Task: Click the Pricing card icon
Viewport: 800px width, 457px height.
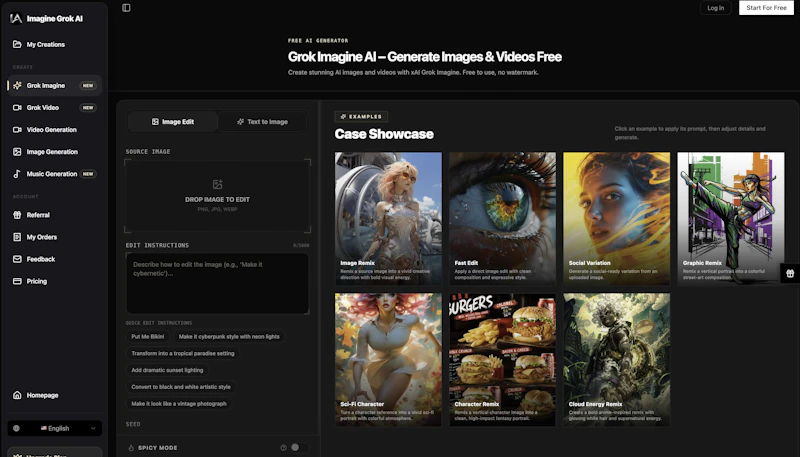Action: (x=17, y=281)
